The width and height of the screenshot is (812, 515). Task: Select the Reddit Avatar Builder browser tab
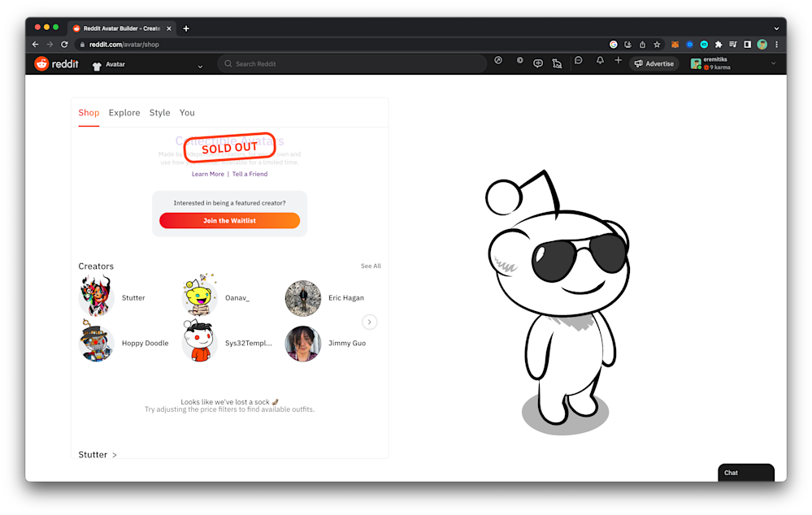(122, 28)
